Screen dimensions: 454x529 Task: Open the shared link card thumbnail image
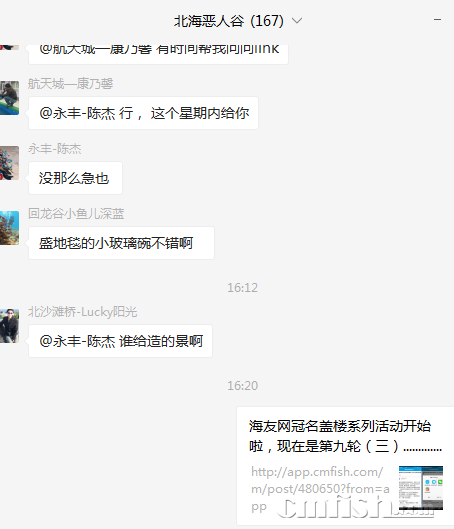pos(421,488)
